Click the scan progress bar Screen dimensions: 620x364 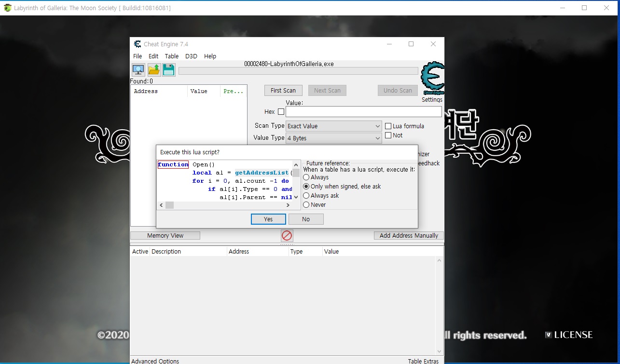click(298, 71)
